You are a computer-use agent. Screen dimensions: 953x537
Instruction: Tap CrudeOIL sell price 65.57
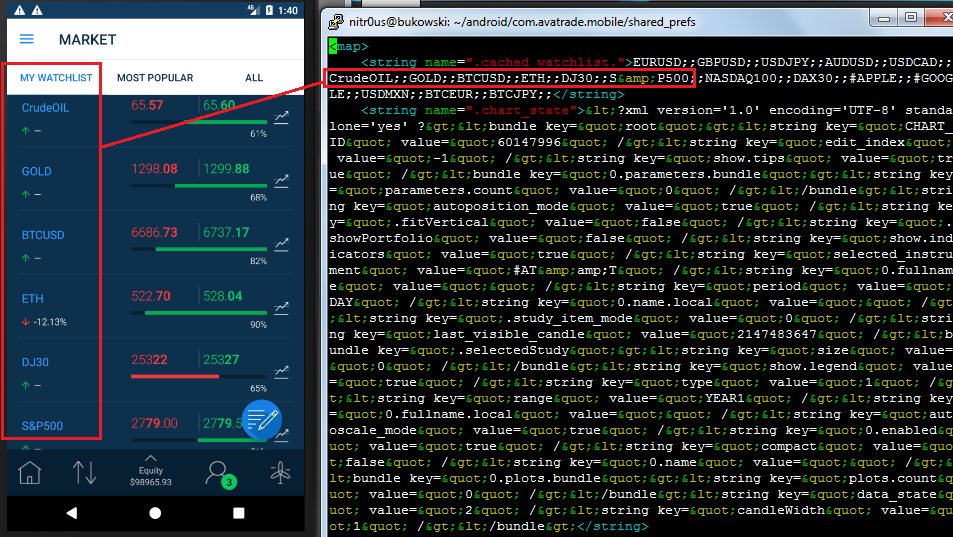[147, 105]
